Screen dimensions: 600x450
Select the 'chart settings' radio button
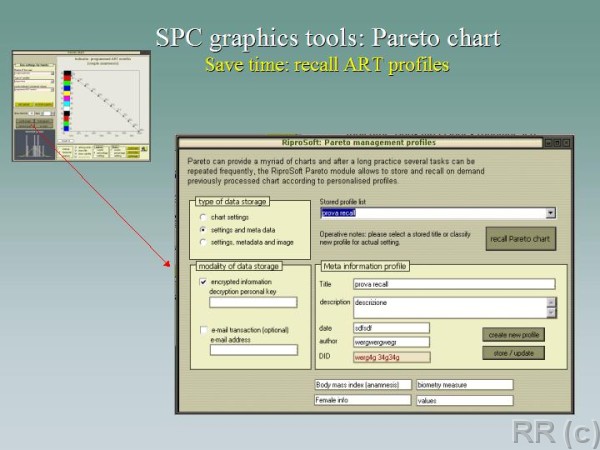tap(203, 217)
